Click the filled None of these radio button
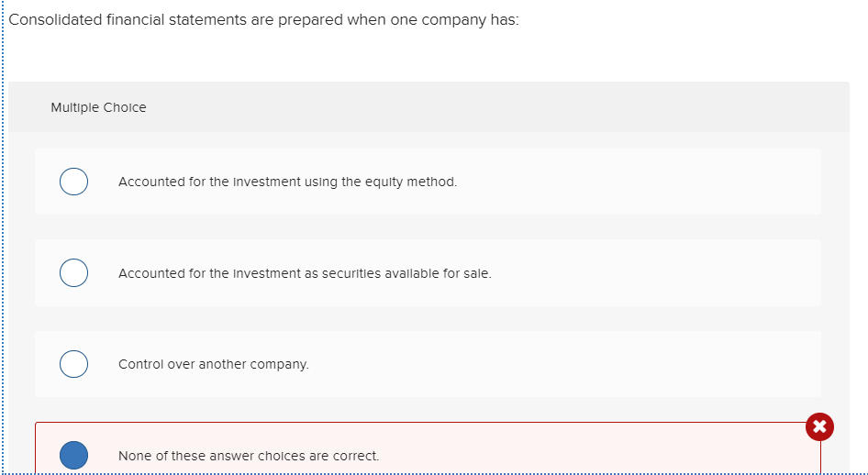This screenshot has height=475, width=868. click(x=73, y=455)
